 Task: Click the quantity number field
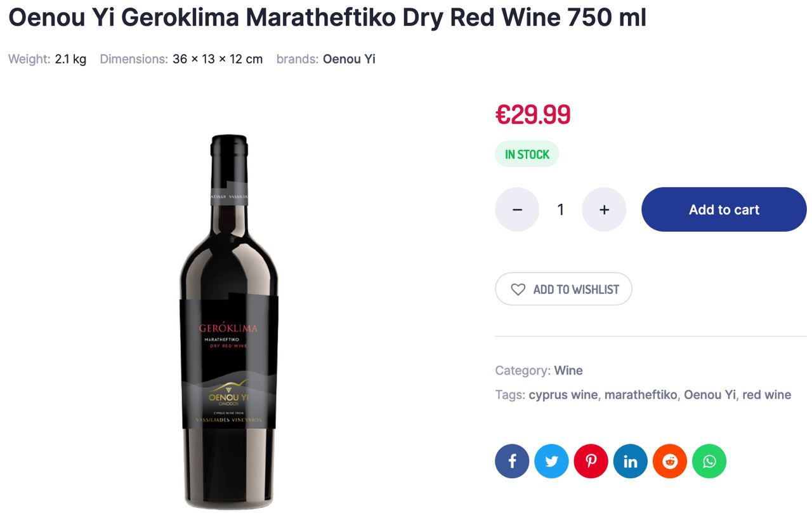click(x=561, y=210)
